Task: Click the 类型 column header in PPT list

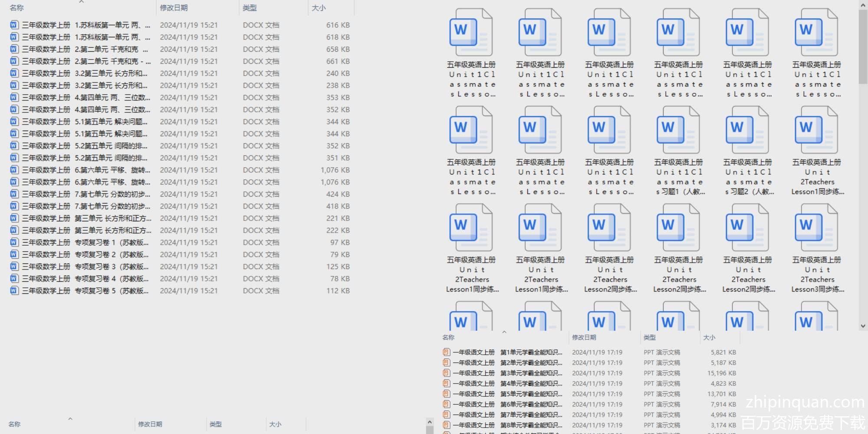Action: [x=650, y=337]
